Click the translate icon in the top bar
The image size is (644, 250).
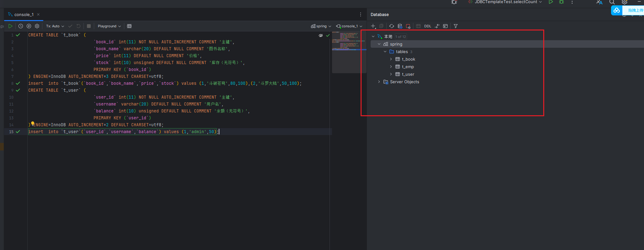coord(599,2)
